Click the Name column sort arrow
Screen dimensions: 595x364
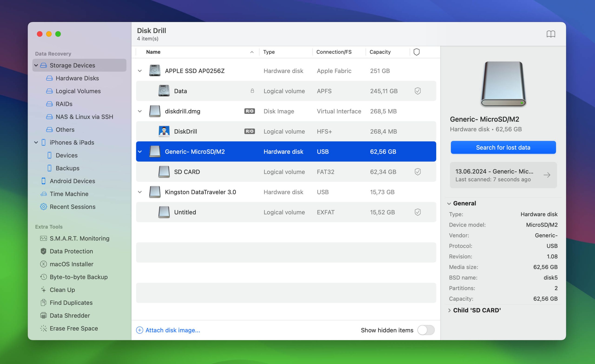click(252, 52)
